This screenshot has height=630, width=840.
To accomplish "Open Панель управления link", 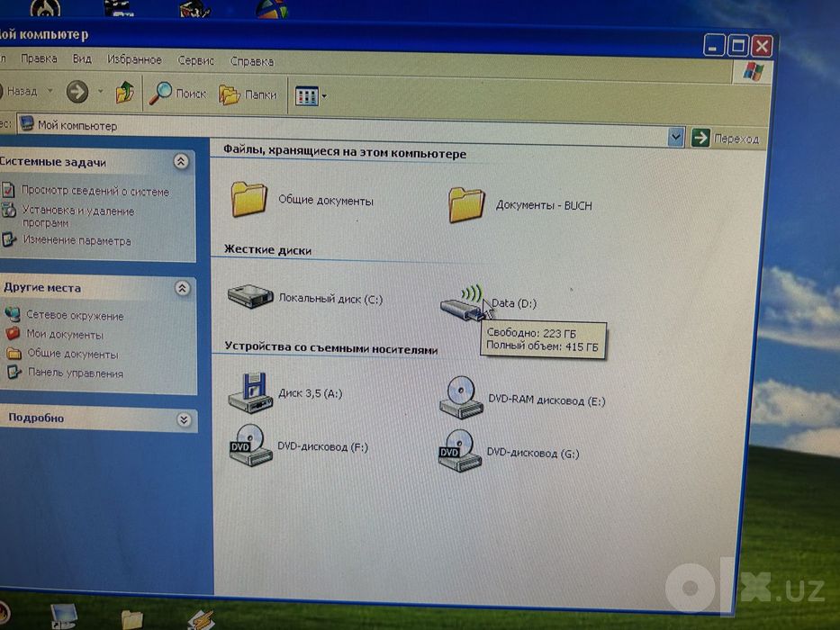I will [x=76, y=373].
